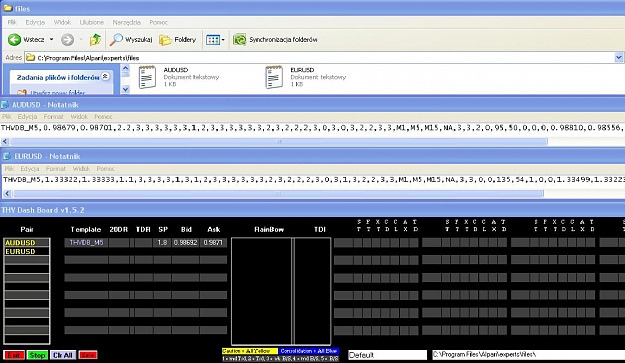Click in the AUDUSD Notatnik text line
625x363 pixels.
click(x=312, y=128)
